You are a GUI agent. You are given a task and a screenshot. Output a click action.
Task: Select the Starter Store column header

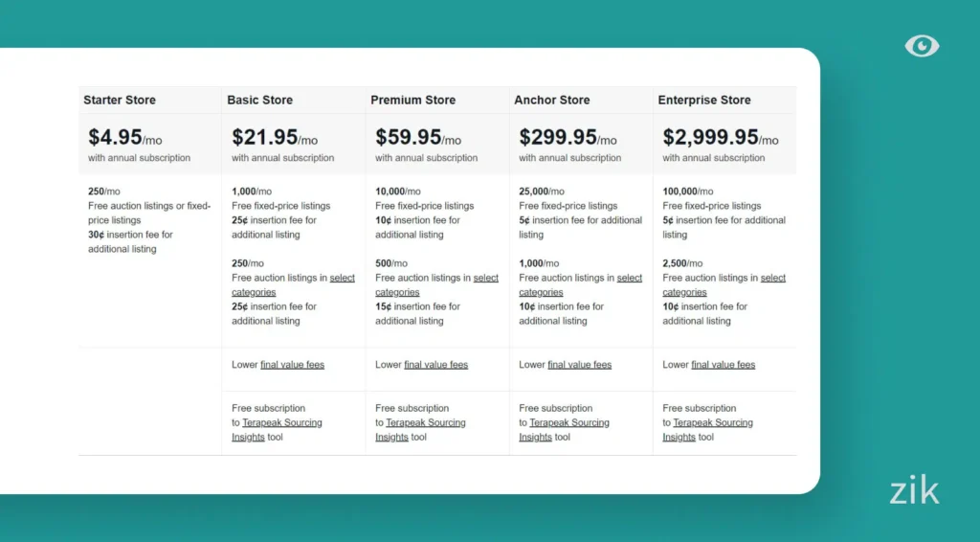click(120, 100)
